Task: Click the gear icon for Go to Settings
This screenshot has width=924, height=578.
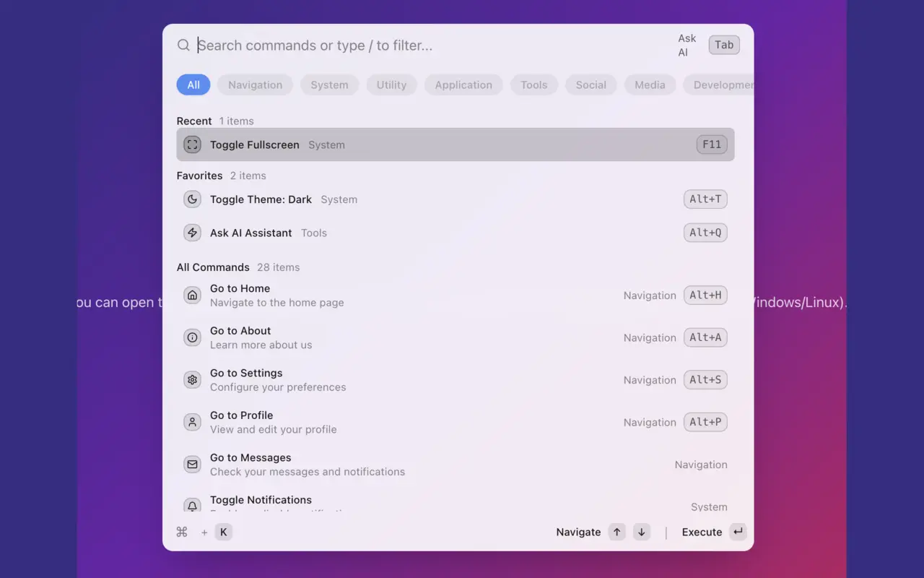Action: click(192, 380)
